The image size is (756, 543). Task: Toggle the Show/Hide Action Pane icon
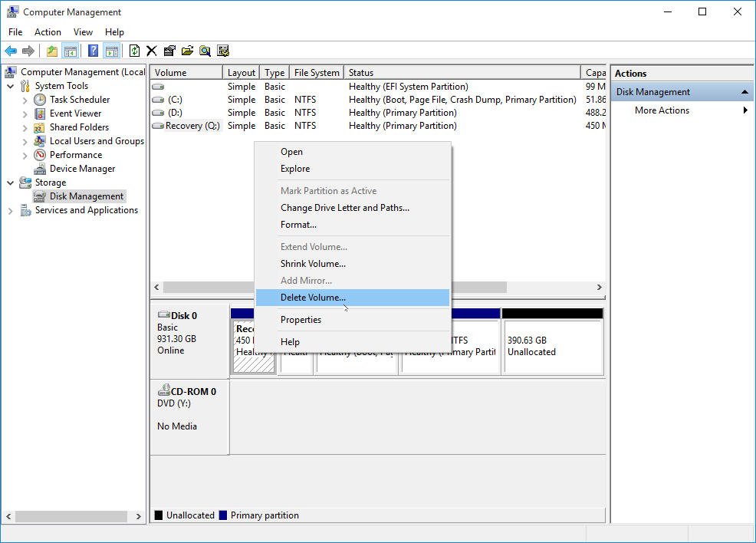coord(111,51)
